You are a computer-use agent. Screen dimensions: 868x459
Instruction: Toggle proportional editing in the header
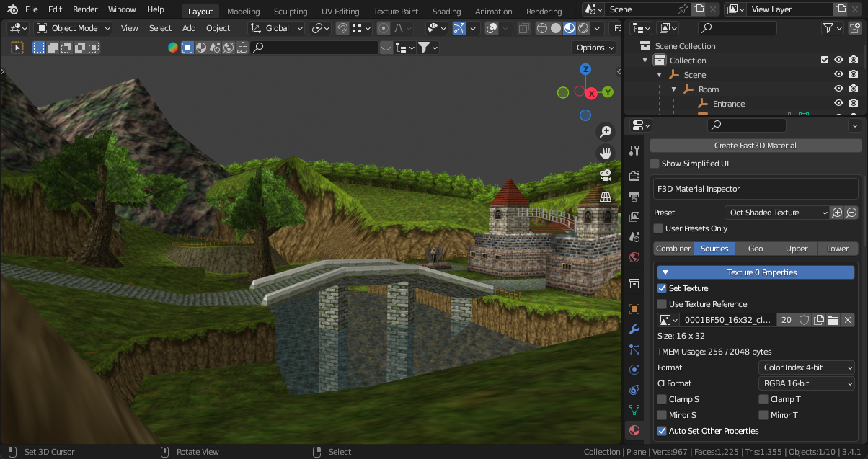click(383, 28)
